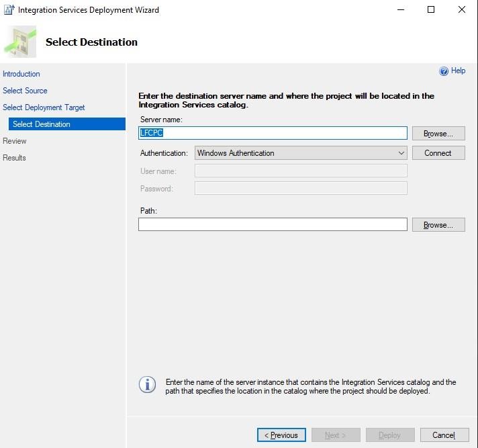Click the Password field

point(301,188)
